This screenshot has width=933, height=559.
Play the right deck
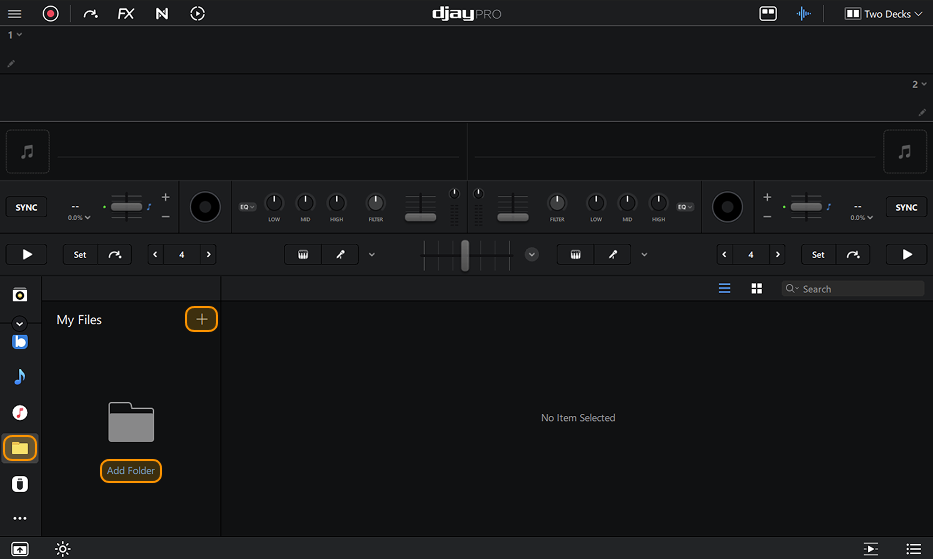tap(907, 254)
